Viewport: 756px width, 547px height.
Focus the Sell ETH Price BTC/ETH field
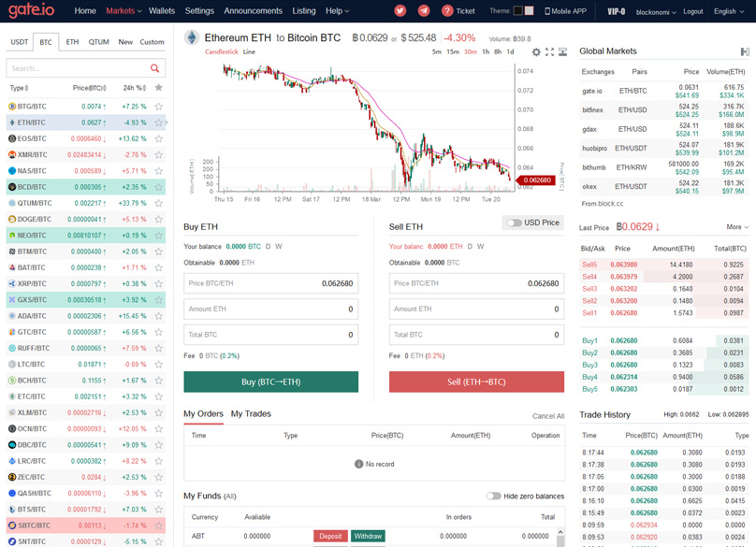point(476,283)
